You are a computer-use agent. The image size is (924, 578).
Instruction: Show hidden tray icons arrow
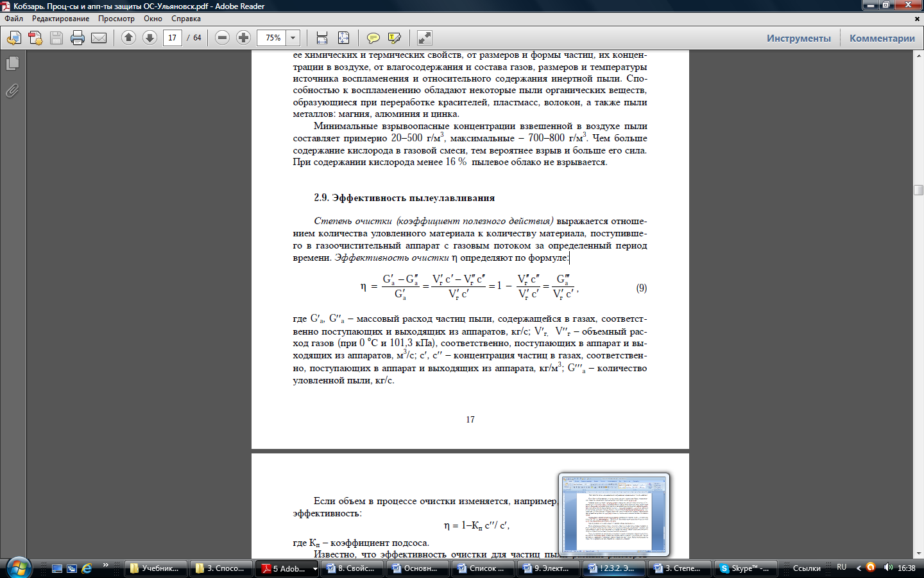pyautogui.click(x=859, y=568)
